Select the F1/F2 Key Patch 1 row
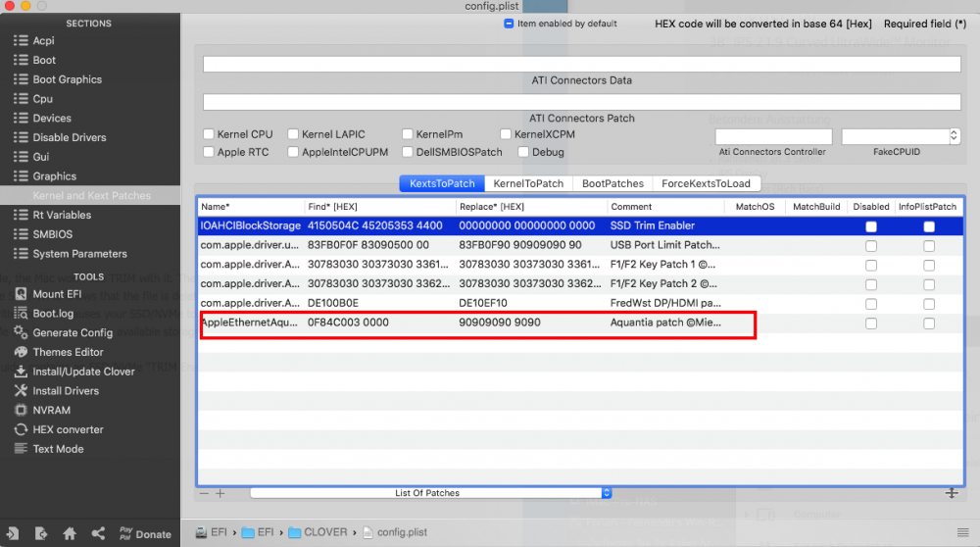This screenshot has width=980, height=547. pos(580,265)
